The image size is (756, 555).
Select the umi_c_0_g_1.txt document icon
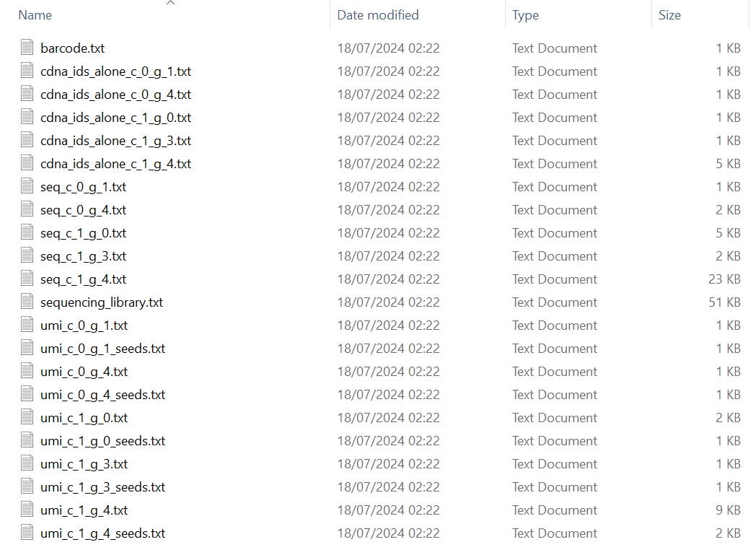pos(27,325)
